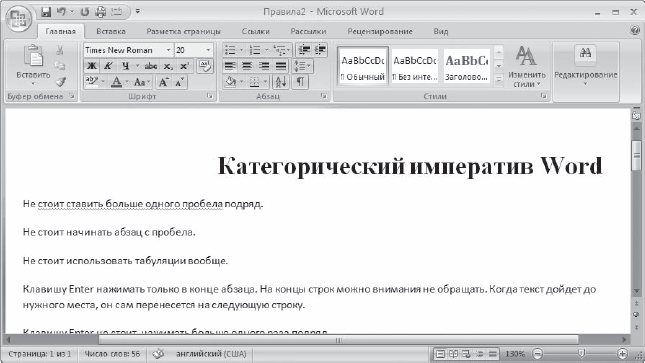Click the zoom slider handle
Screen dimensions: 645x363
click(581, 354)
